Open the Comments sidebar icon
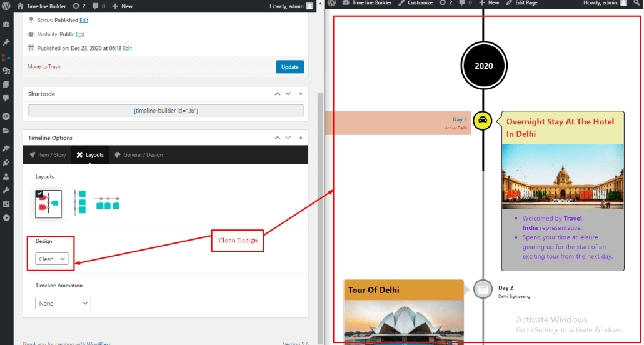This screenshot has width=644, height=345. click(x=6, y=97)
